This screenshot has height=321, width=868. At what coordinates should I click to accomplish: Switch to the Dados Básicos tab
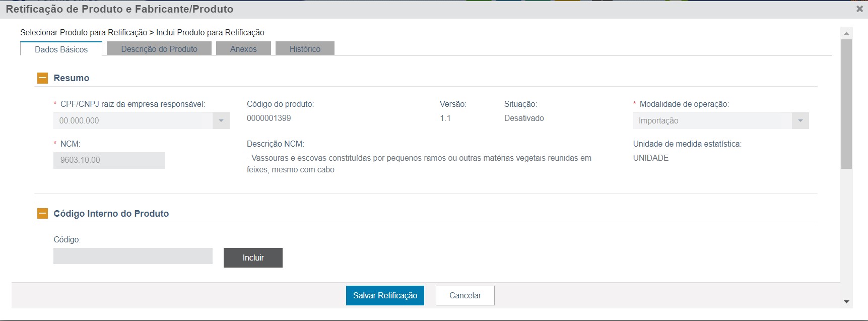tap(61, 49)
